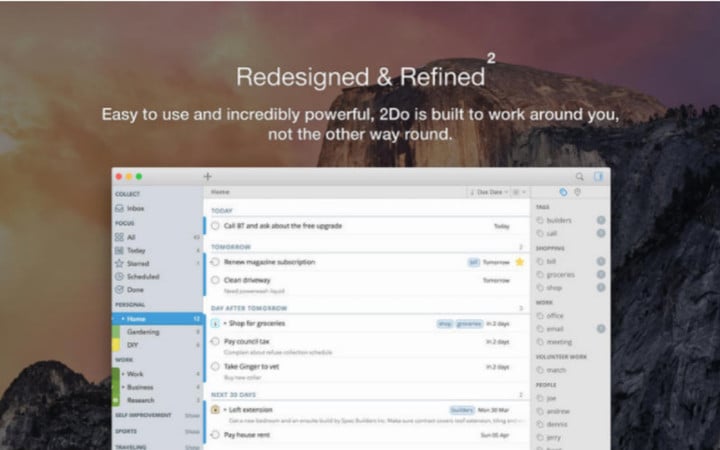Click the gold star on Renew magazine subscription

tap(520, 262)
